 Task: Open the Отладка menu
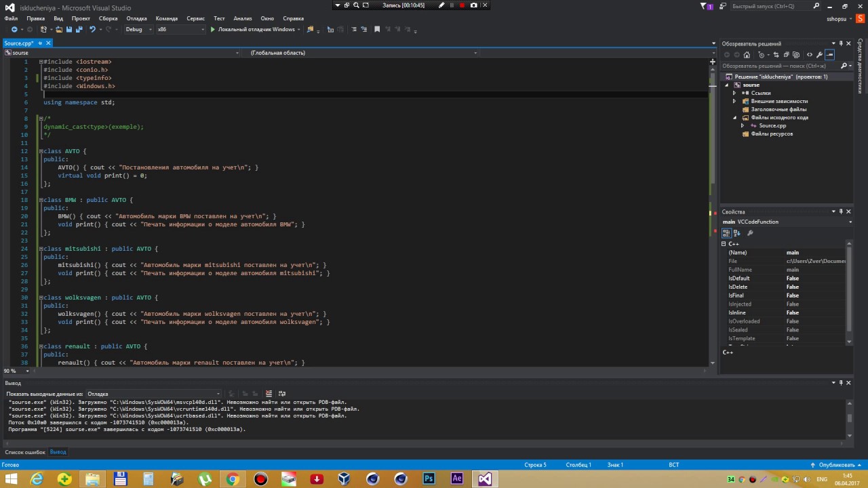[136, 18]
